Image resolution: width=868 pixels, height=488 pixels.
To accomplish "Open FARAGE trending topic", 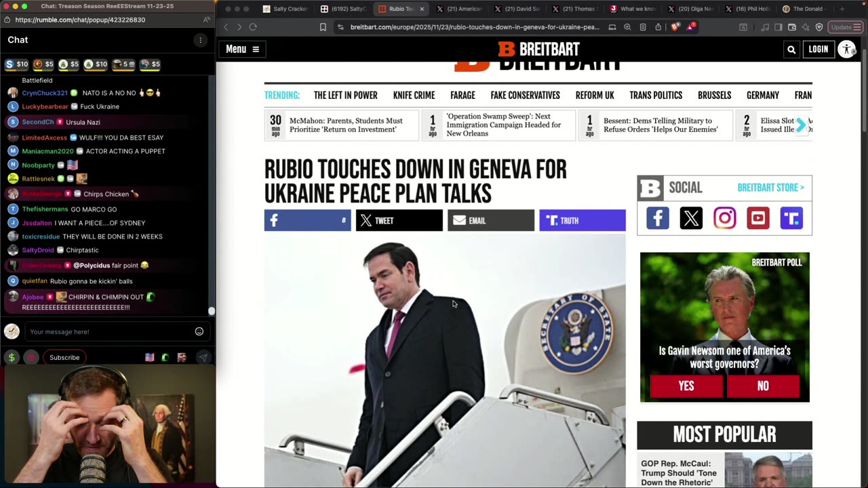I will [x=462, y=96].
